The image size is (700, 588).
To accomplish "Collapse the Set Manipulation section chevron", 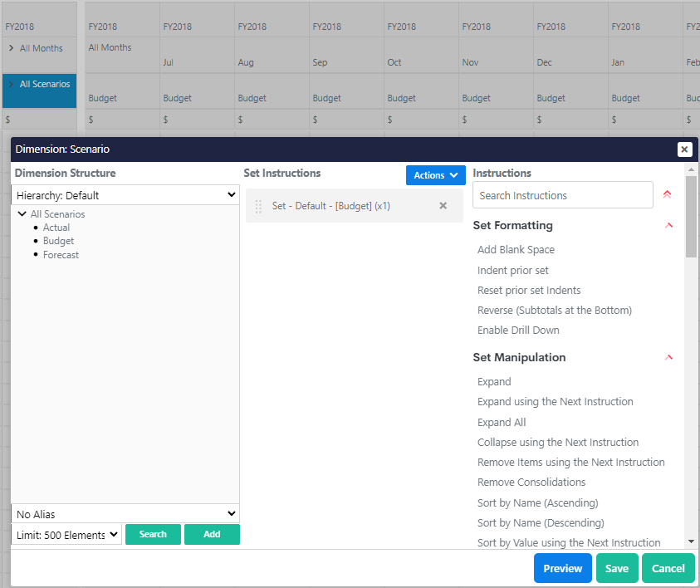I will click(x=669, y=357).
